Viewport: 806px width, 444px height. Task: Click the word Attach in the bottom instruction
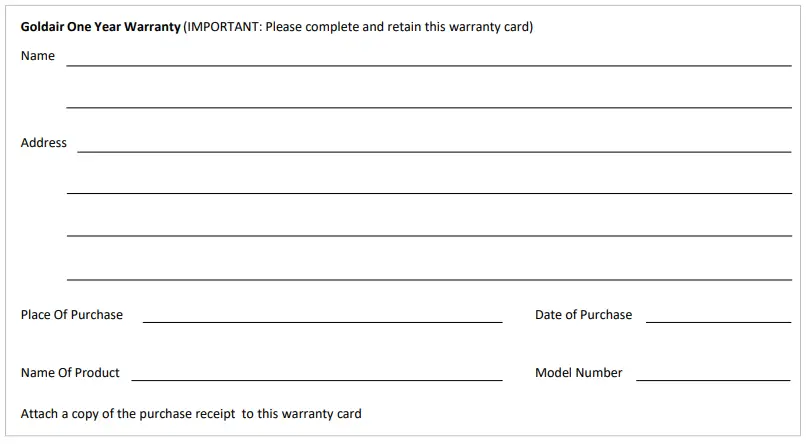pos(40,414)
